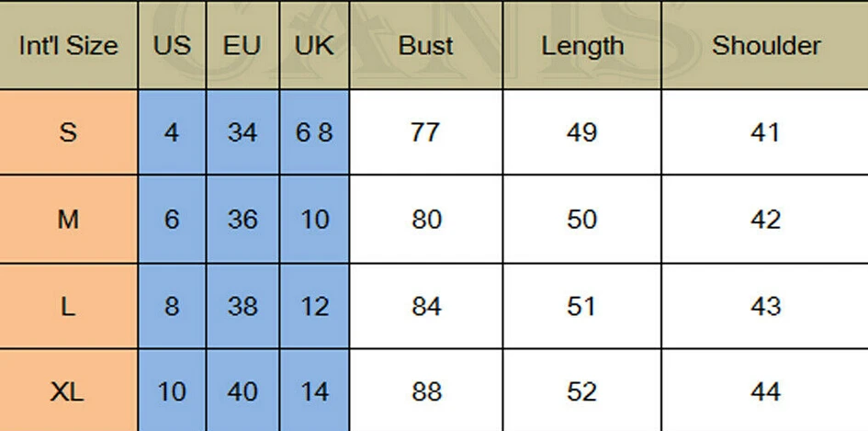Click the EU size 36 cell
The height and width of the screenshot is (431, 868).
pos(242,220)
